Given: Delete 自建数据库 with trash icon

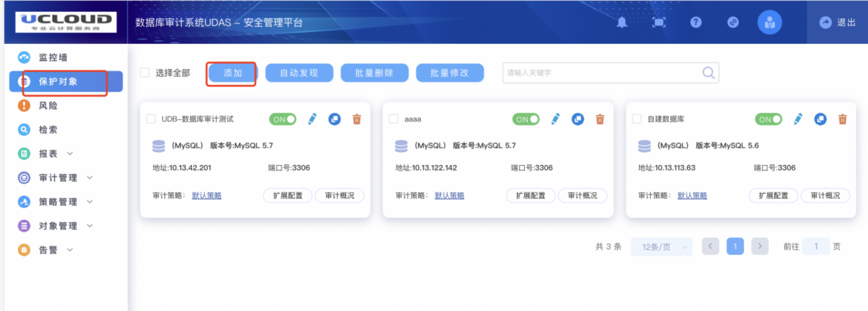Looking at the screenshot, I should (842, 119).
